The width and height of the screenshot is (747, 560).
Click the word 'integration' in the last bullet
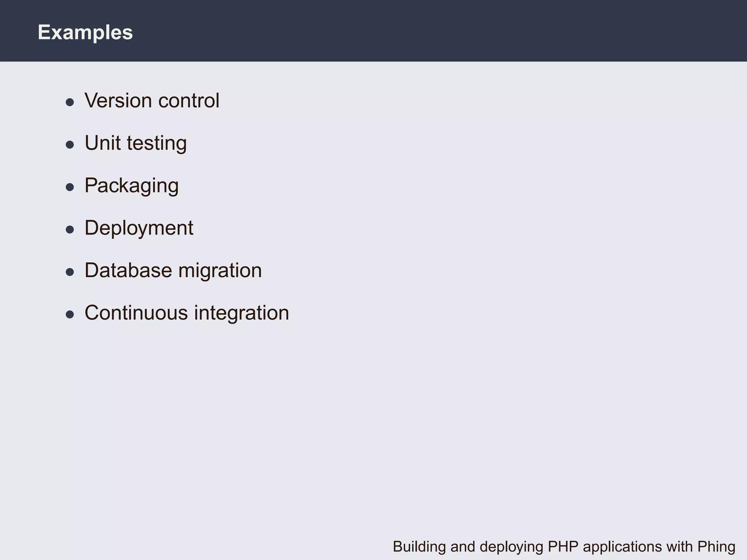coord(241,313)
